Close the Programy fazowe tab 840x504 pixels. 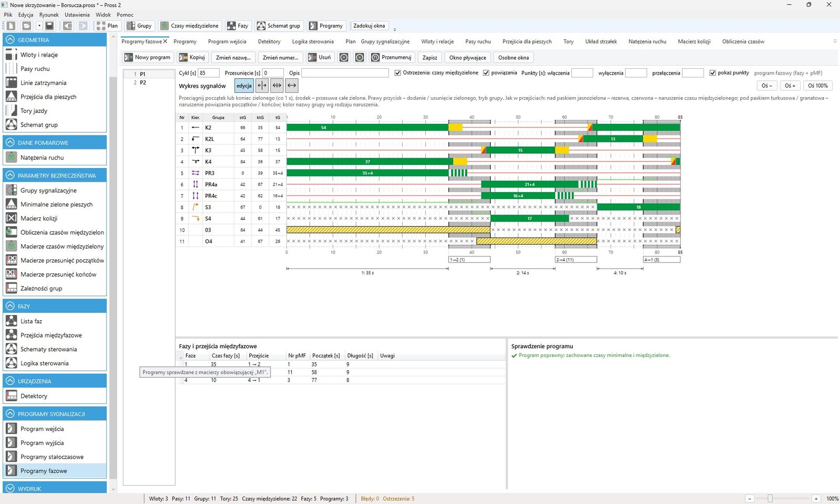[165, 41]
